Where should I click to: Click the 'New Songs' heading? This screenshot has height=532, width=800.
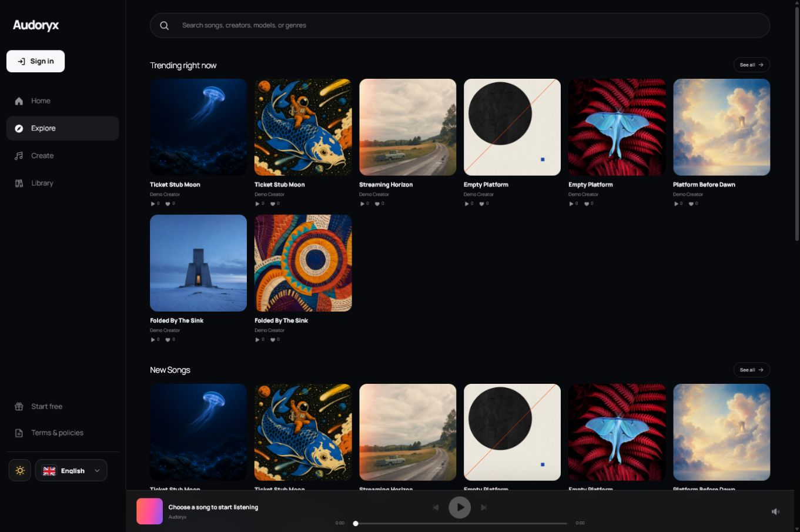pyautogui.click(x=170, y=370)
